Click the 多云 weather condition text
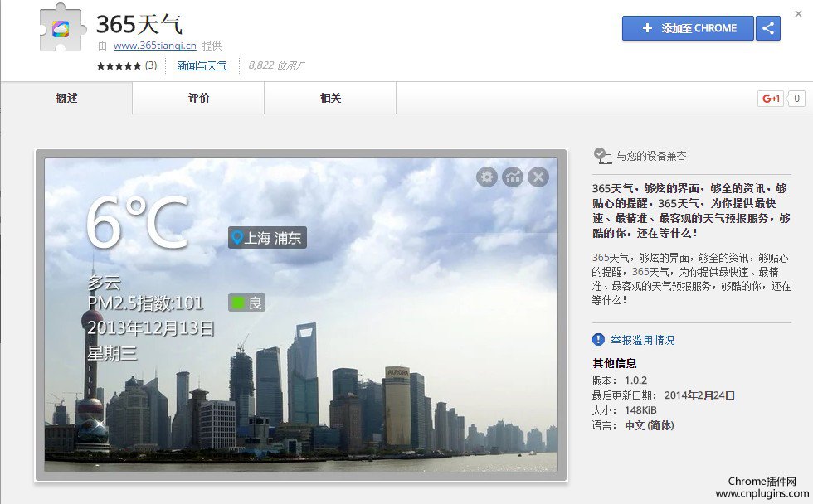The image size is (813, 504). [x=104, y=283]
